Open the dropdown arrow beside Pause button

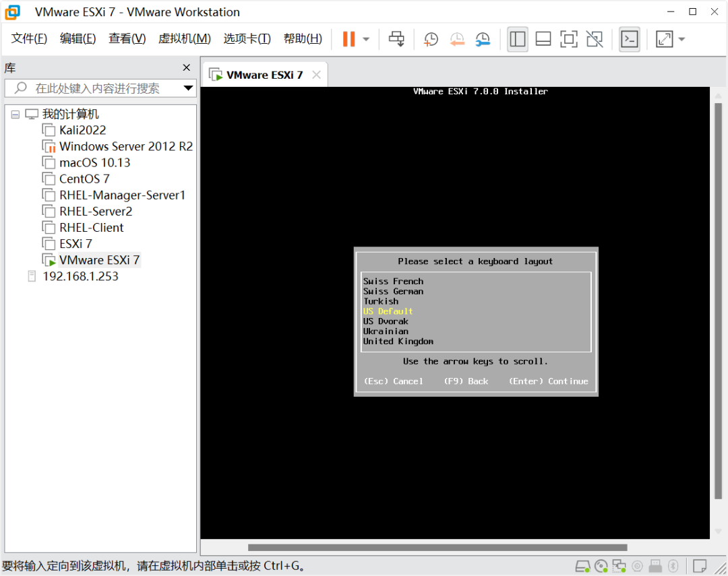coord(366,39)
